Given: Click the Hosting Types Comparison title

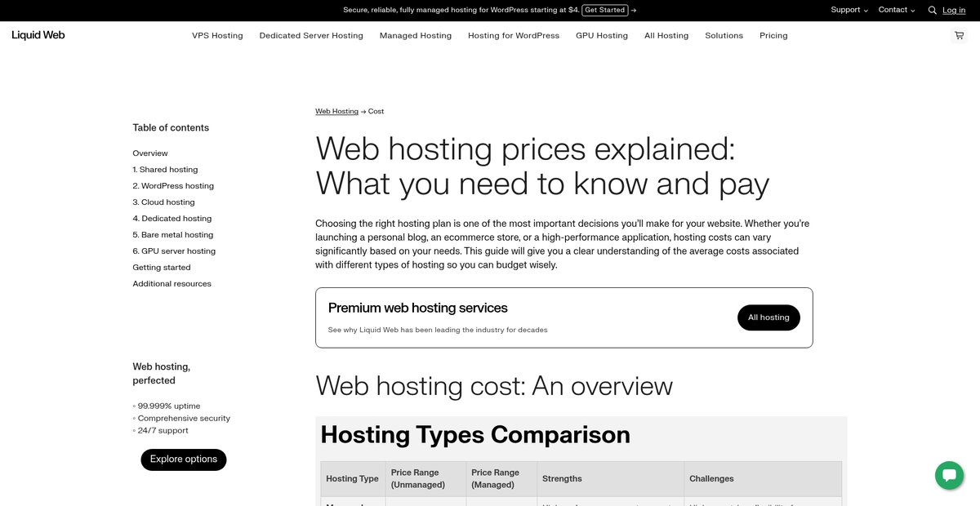Looking at the screenshot, I should (x=475, y=435).
